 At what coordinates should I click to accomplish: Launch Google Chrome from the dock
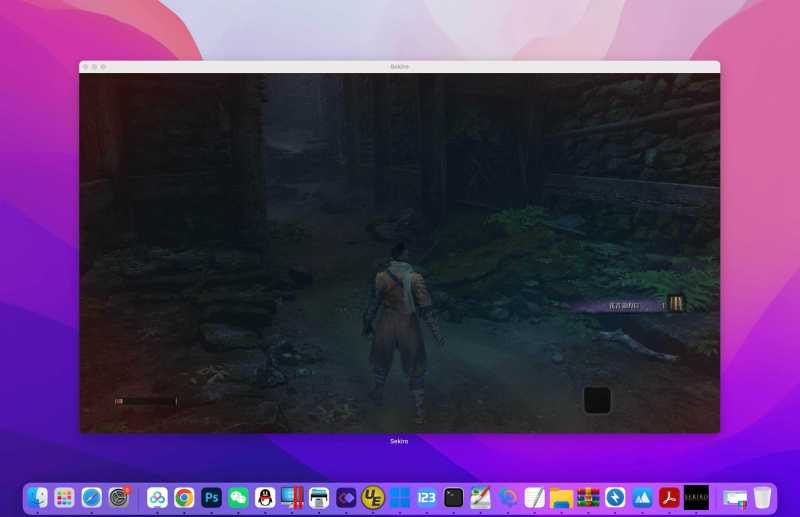click(184, 498)
